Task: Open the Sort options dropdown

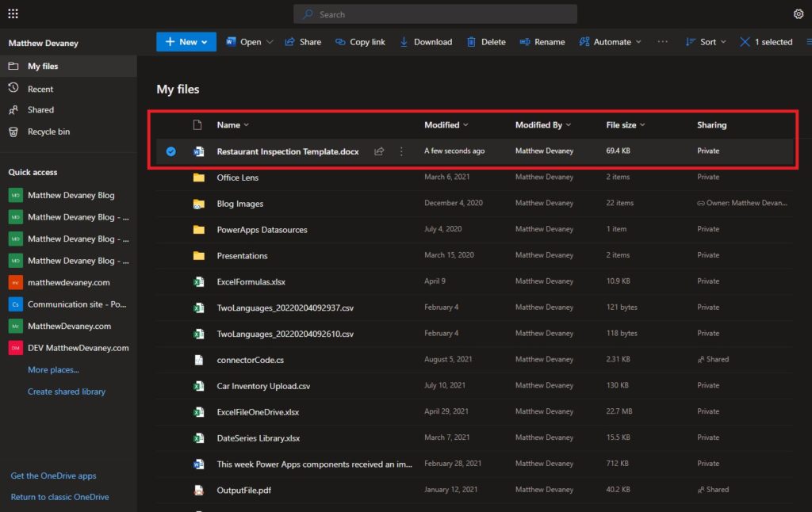Action: (x=705, y=42)
